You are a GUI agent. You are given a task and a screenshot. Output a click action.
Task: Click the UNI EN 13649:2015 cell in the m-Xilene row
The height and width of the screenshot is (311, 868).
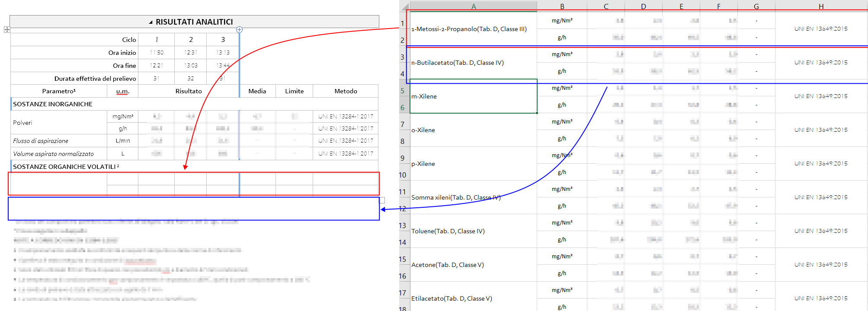[x=821, y=96]
